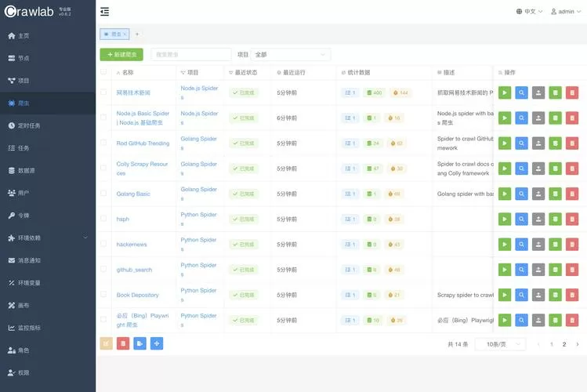Filter by the 最近状态 column header

(x=243, y=72)
